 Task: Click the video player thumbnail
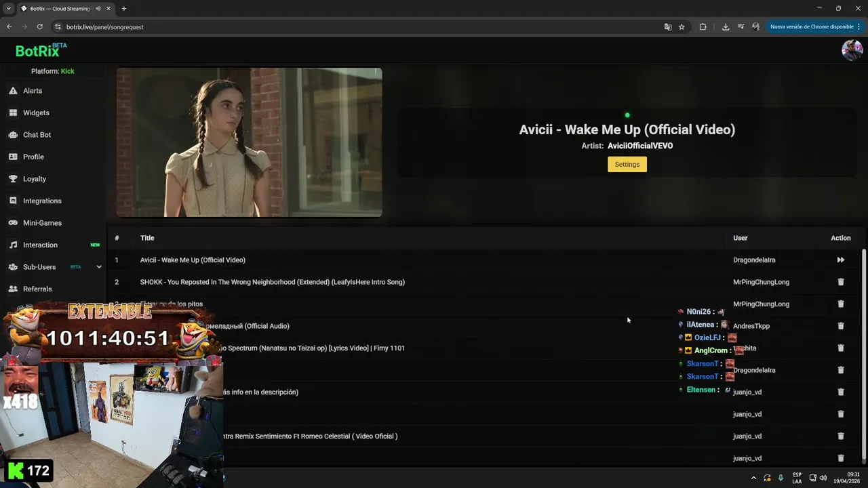pyautogui.click(x=249, y=142)
